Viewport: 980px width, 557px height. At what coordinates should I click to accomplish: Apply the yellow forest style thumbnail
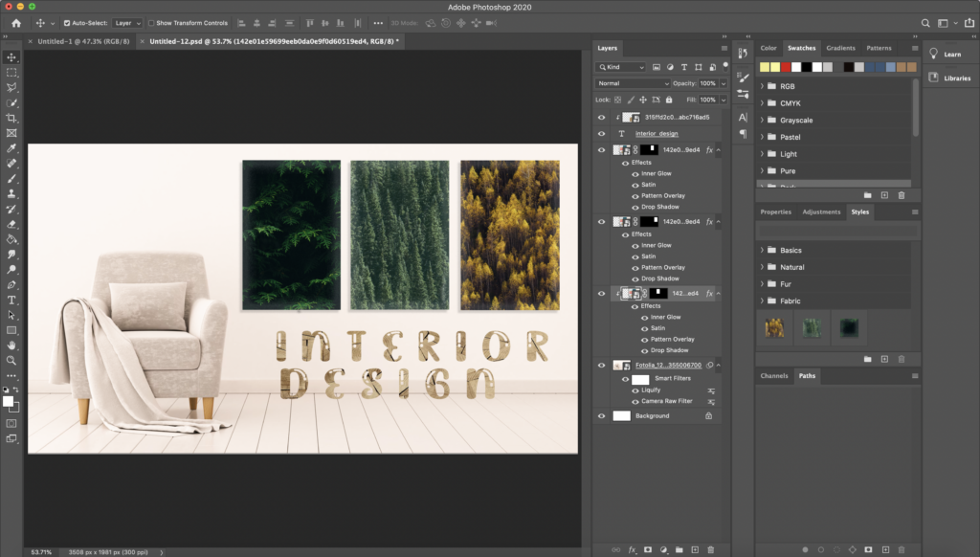tap(774, 327)
